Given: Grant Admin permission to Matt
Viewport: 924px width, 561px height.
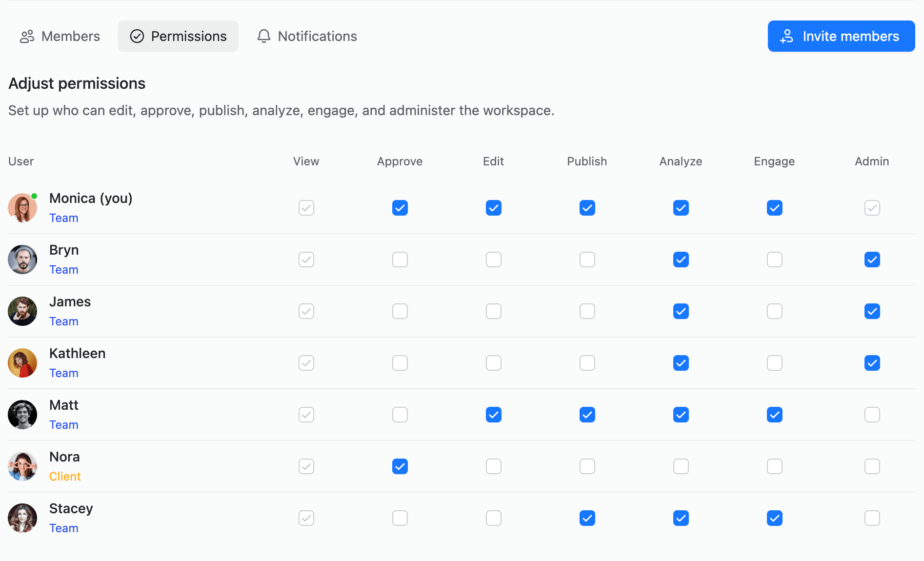Looking at the screenshot, I should pos(872,415).
